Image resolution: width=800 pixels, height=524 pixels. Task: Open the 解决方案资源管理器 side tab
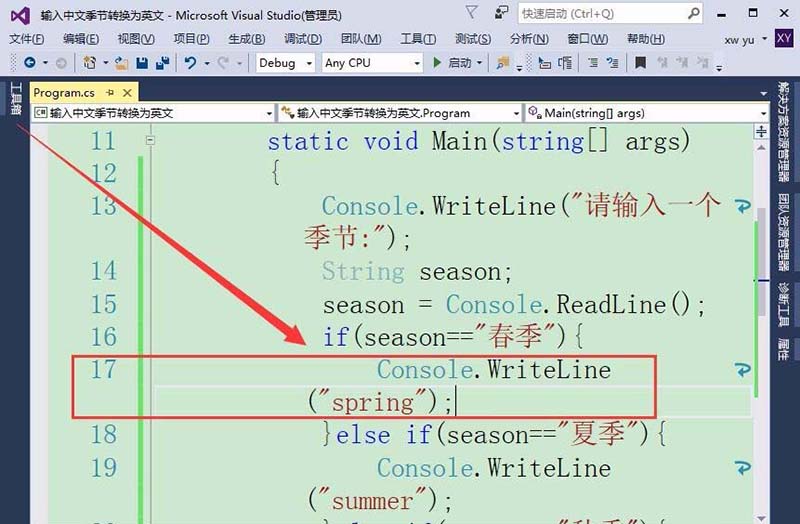(x=783, y=131)
